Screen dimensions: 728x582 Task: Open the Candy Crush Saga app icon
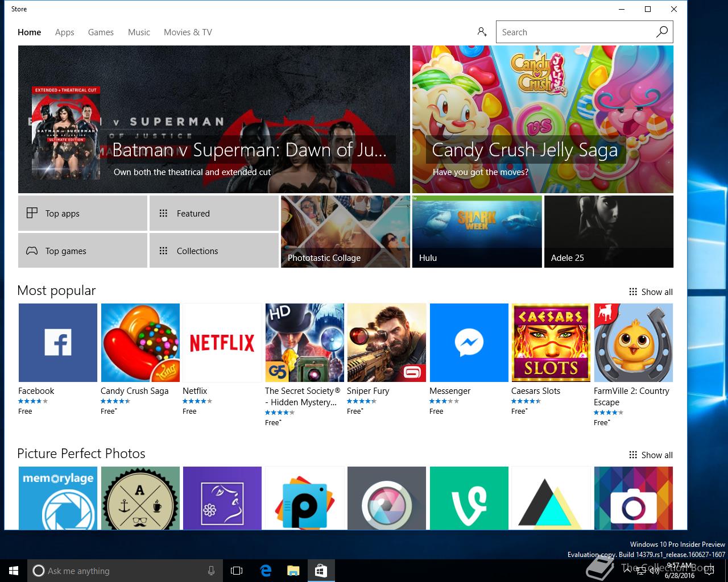click(x=140, y=343)
